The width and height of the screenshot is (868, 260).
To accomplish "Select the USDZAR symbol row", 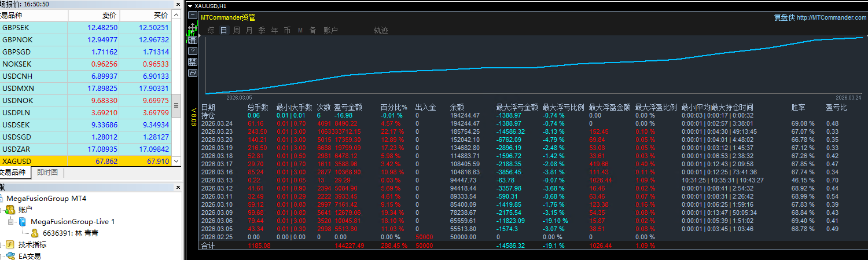I will 86,149.
